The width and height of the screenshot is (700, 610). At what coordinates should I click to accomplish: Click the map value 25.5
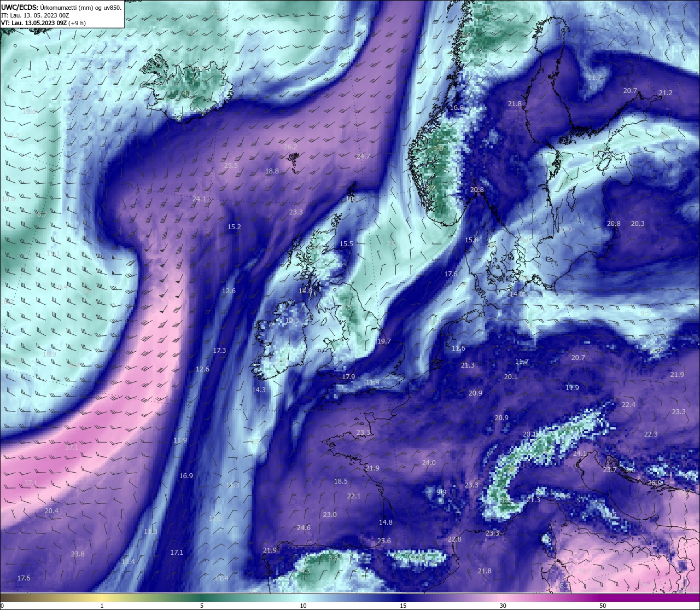point(231,166)
